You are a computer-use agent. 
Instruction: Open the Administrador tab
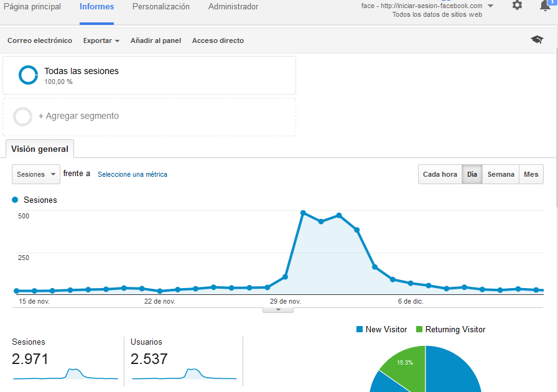(233, 7)
